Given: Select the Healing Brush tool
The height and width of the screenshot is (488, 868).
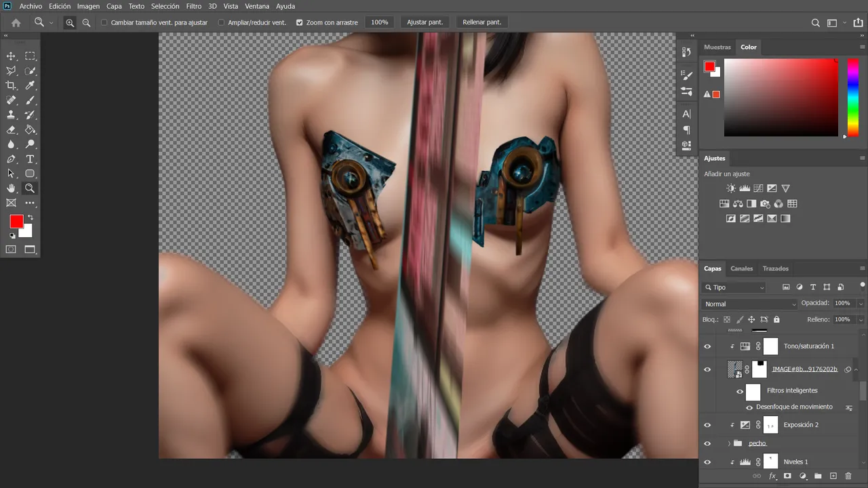Looking at the screenshot, I should coord(11,100).
